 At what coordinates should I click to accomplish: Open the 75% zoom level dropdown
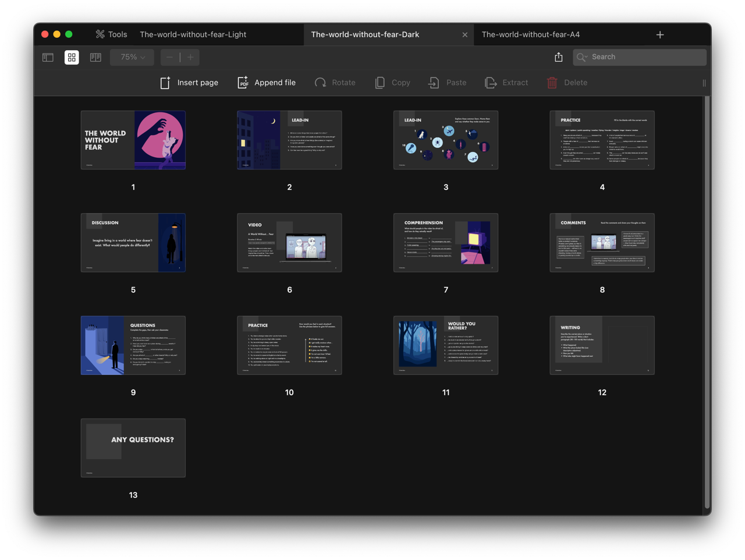click(x=132, y=57)
